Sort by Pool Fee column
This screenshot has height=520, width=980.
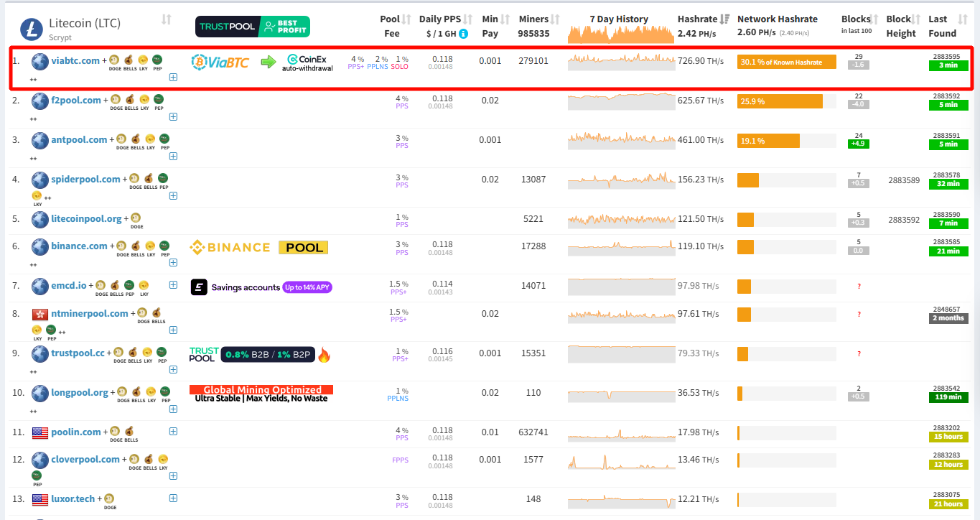click(x=406, y=19)
